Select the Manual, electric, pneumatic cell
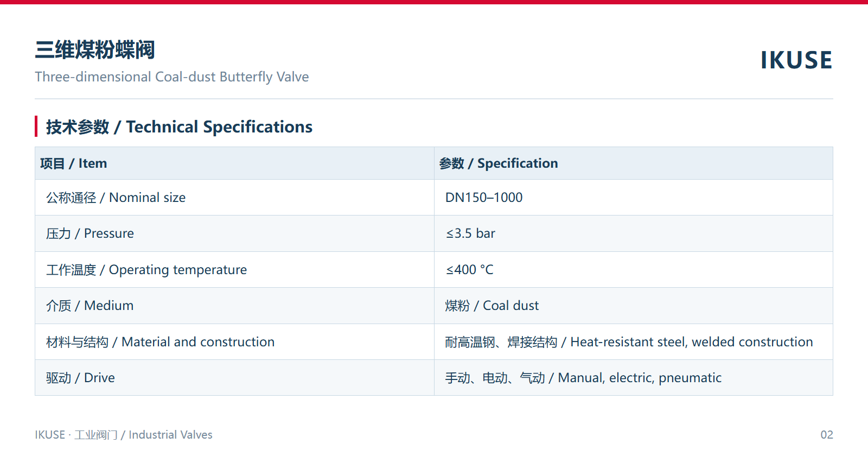Screen dimensions: 868x456 634,378
